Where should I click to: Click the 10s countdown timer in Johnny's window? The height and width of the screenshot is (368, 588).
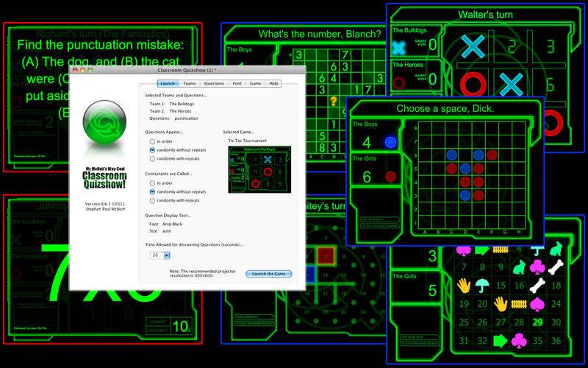coord(182,327)
